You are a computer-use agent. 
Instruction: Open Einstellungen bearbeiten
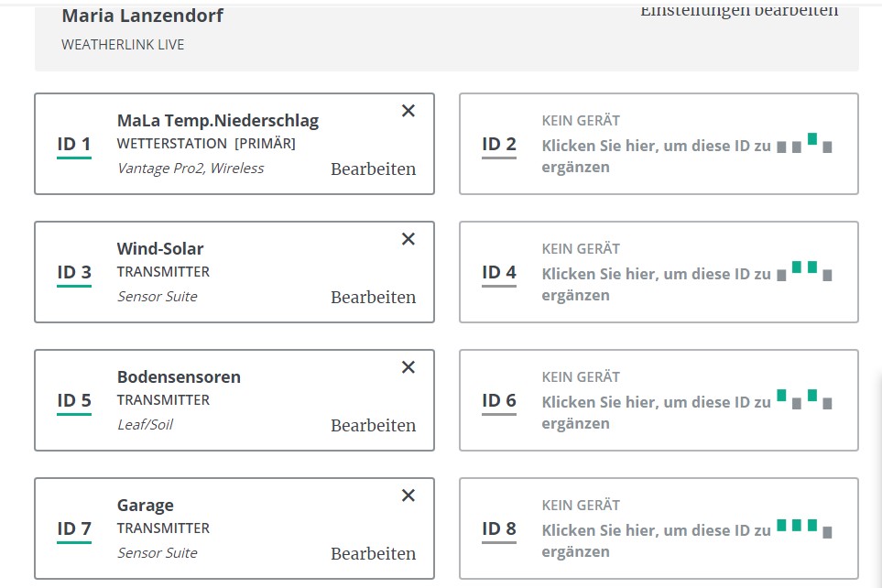740,10
